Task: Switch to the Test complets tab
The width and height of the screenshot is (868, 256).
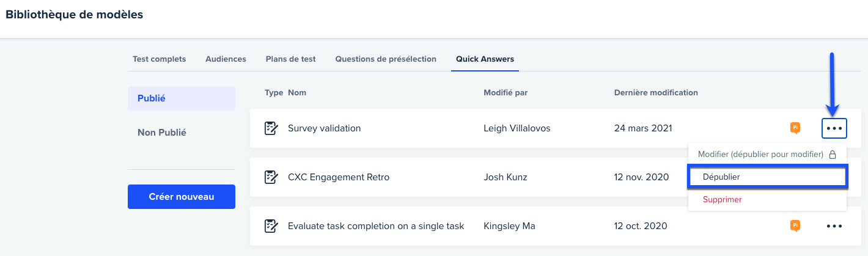Action: pyautogui.click(x=159, y=59)
